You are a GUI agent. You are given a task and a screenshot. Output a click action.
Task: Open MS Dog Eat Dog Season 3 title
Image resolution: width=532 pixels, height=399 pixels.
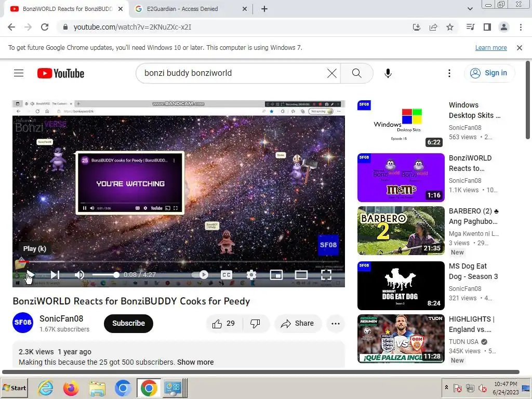point(473,271)
